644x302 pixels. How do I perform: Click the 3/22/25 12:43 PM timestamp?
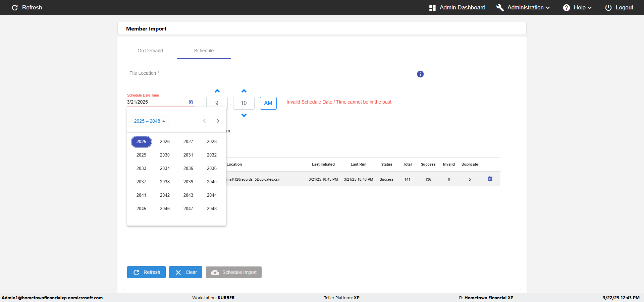(621, 298)
